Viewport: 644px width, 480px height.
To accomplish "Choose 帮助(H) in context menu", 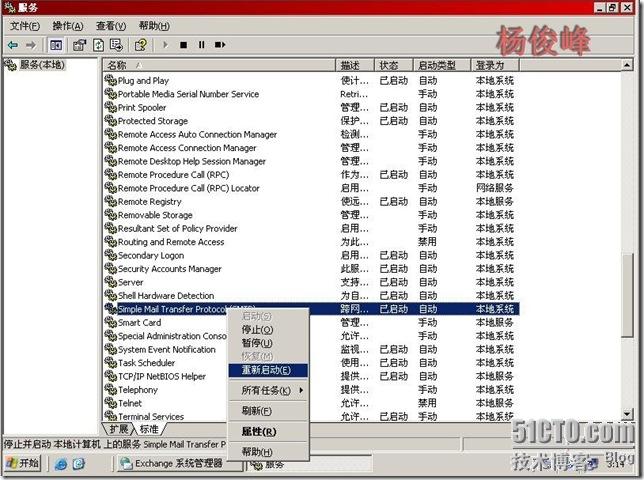I will (268, 452).
